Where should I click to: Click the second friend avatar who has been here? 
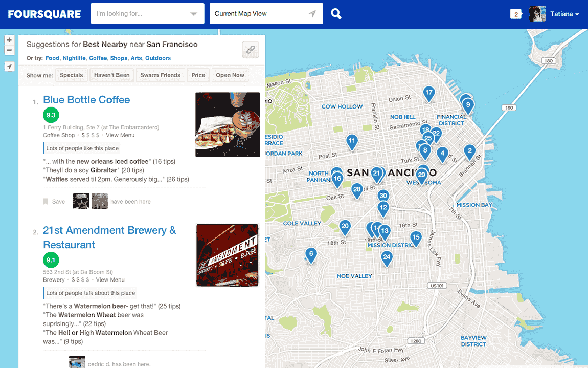100,201
